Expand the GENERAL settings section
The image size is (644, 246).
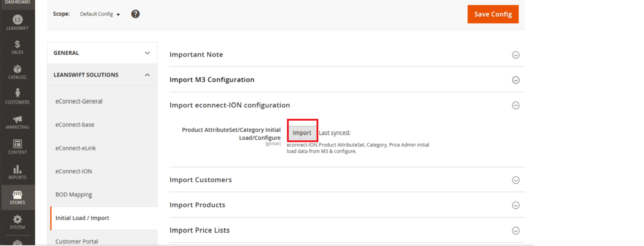pos(147,53)
